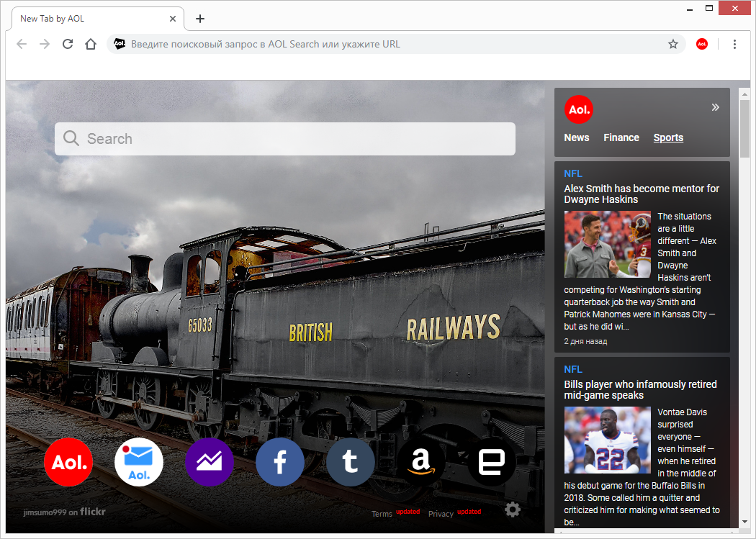756x539 pixels.
Task: Click the Alex Smith article photo
Action: [x=608, y=244]
